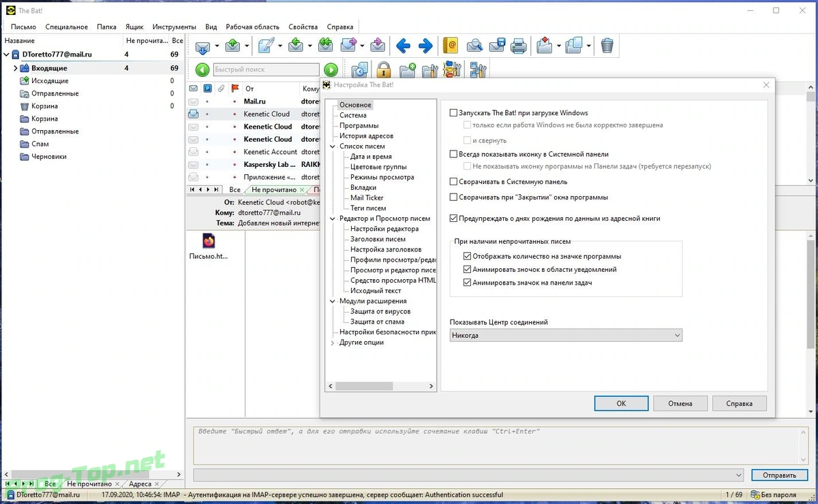This screenshot has width=818, height=504.
Task: Select Система in the settings tree
Action: click(353, 115)
